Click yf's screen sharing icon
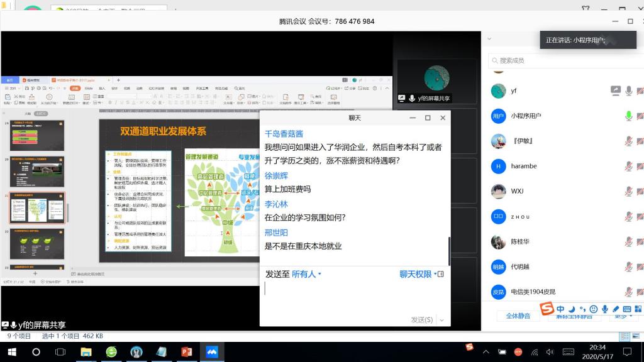 [616, 90]
